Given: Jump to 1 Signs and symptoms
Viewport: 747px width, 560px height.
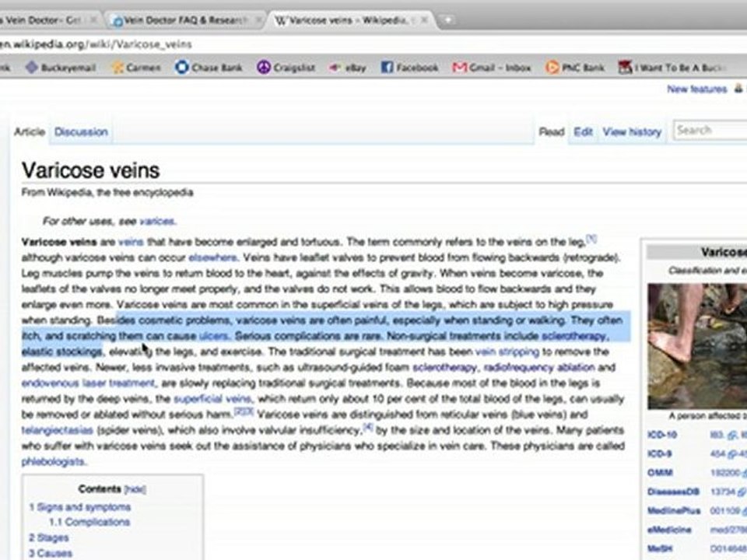Looking at the screenshot, I should click(80, 507).
